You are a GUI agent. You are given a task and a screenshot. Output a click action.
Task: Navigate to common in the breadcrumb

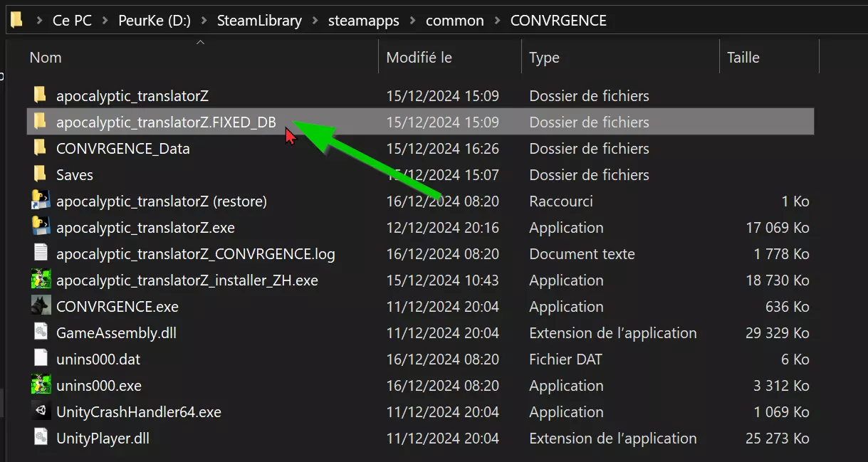pos(455,21)
